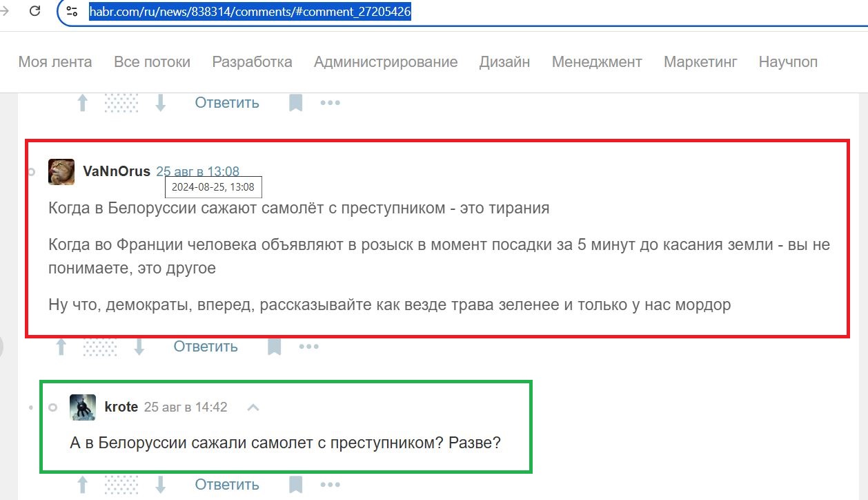Open the Менеджмент section

coord(597,62)
